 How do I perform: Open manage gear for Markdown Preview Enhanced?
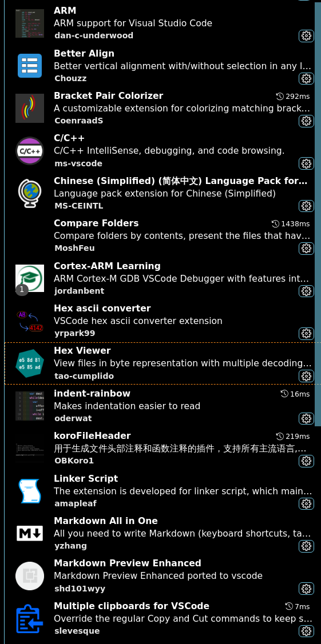306,589
